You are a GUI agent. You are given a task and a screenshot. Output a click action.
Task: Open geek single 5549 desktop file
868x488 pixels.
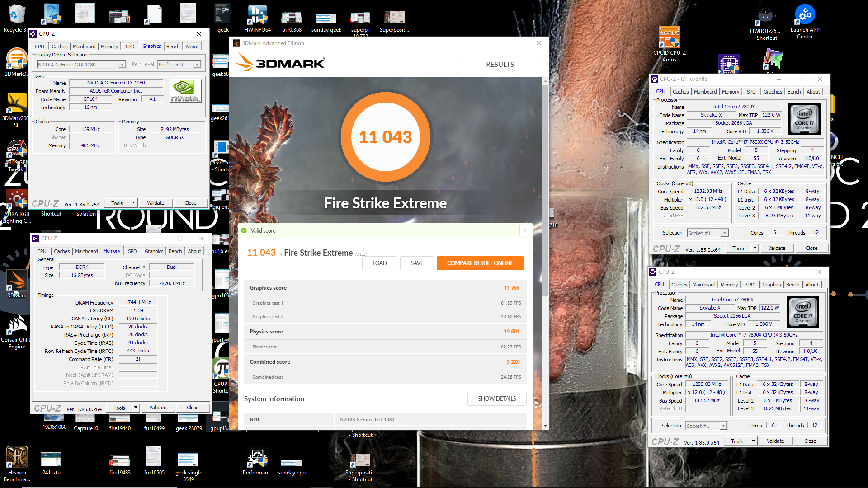click(x=189, y=466)
